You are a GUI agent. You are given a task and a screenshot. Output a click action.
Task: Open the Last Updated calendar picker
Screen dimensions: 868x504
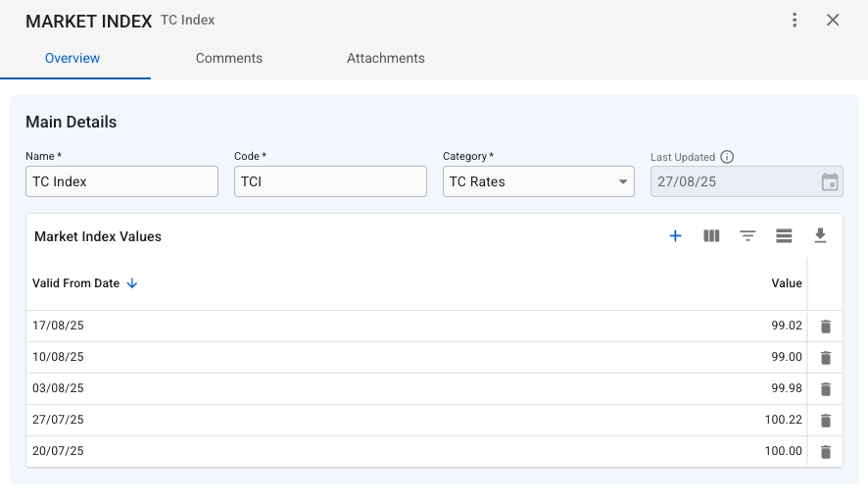click(829, 181)
